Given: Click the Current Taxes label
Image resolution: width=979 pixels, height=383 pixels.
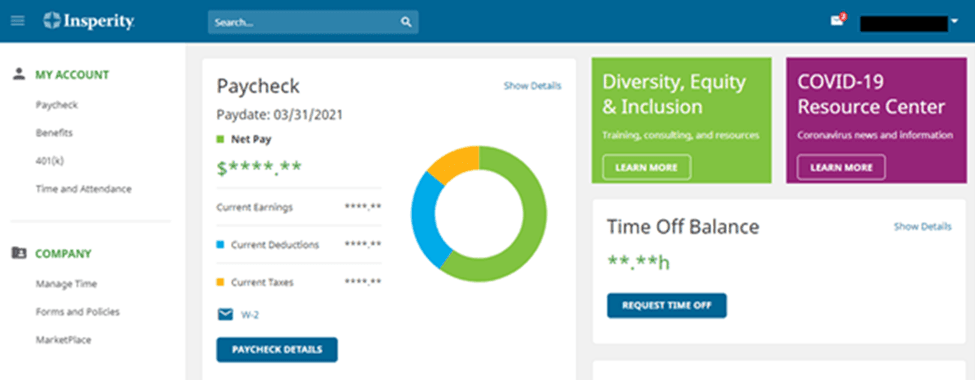Looking at the screenshot, I should tap(262, 282).
